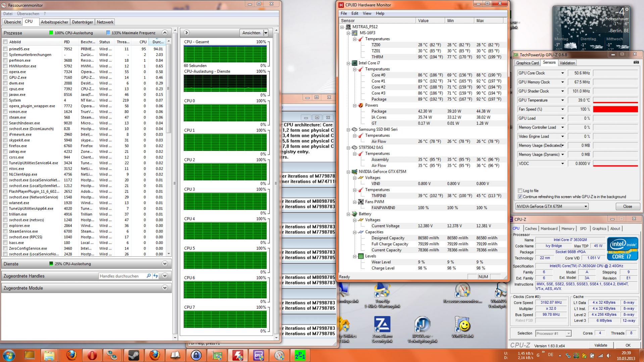Screen dimensions: 644x362
Task: Collapse the Intel Core i7 tree node
Action: pyautogui.click(x=348, y=63)
